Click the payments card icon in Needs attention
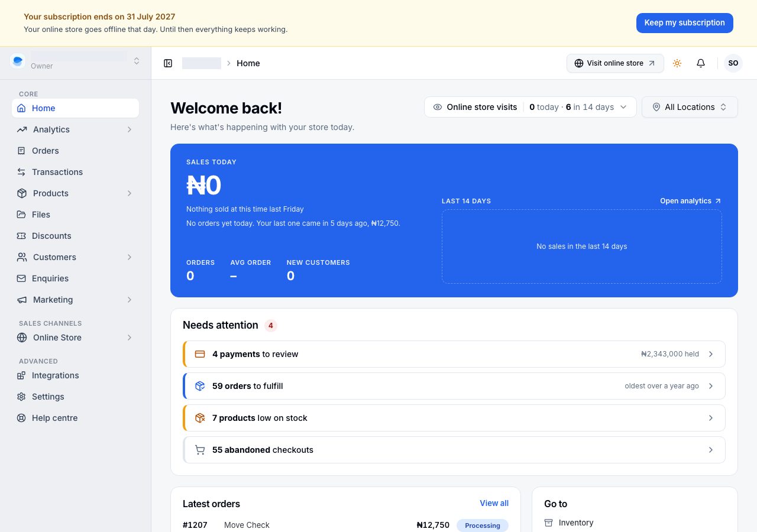This screenshot has width=757, height=532. [200, 354]
